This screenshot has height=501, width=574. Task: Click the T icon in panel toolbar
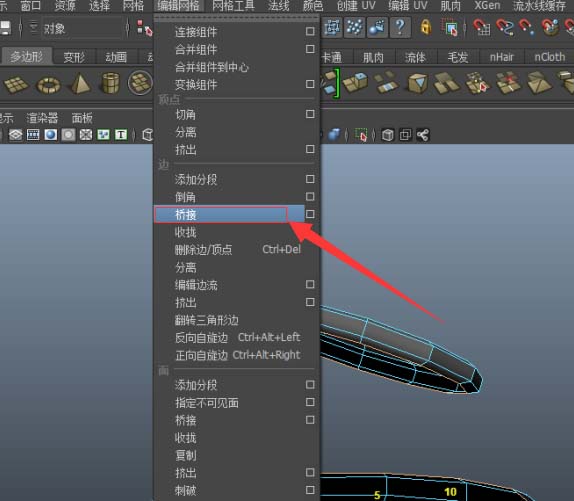point(121,135)
